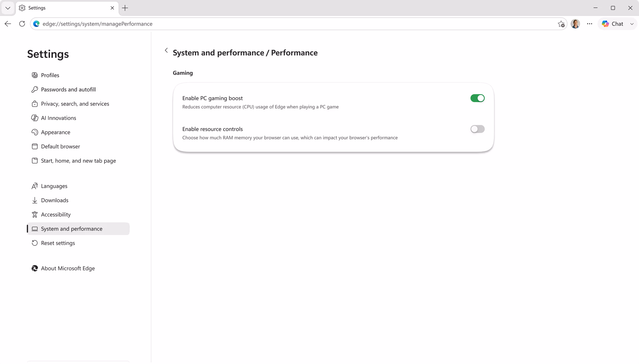Click the Profiles icon in sidebar

tap(35, 75)
